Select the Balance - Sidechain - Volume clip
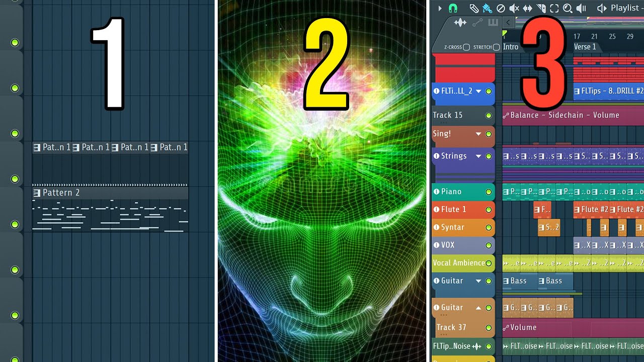 click(573, 115)
